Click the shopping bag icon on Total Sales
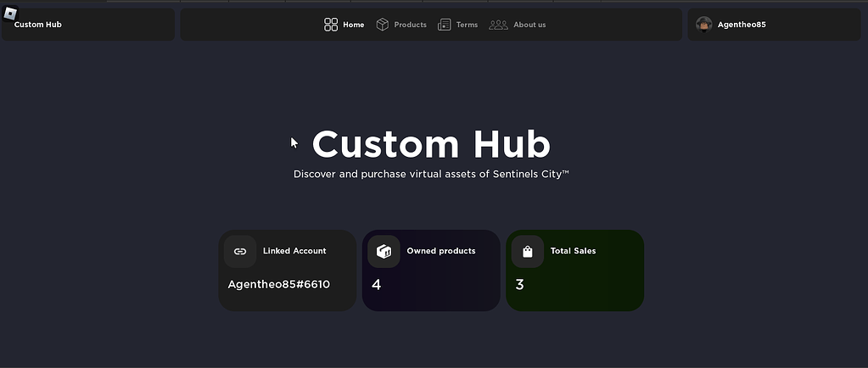The height and width of the screenshot is (368, 868). (x=528, y=252)
